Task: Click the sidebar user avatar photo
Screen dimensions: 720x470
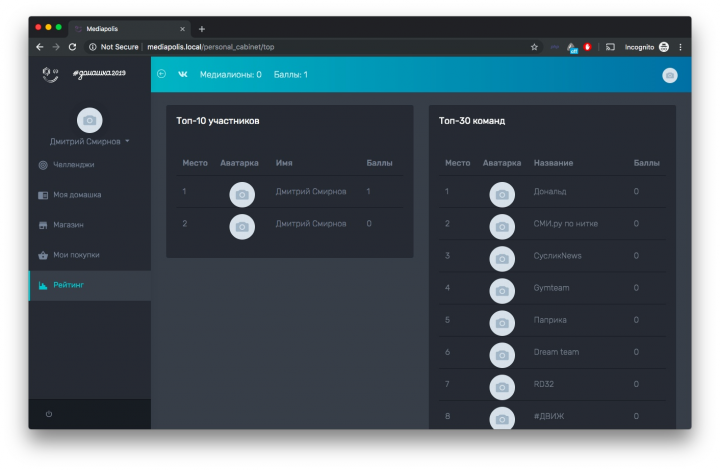Action: tap(90, 120)
